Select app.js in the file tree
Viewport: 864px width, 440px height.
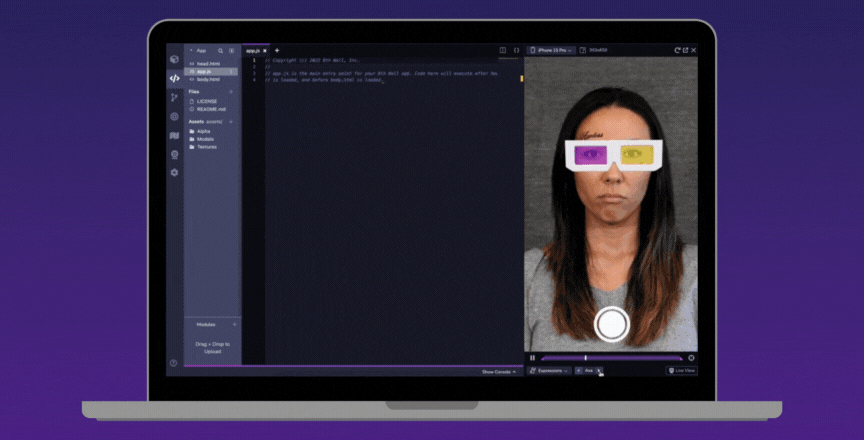[x=212, y=72]
